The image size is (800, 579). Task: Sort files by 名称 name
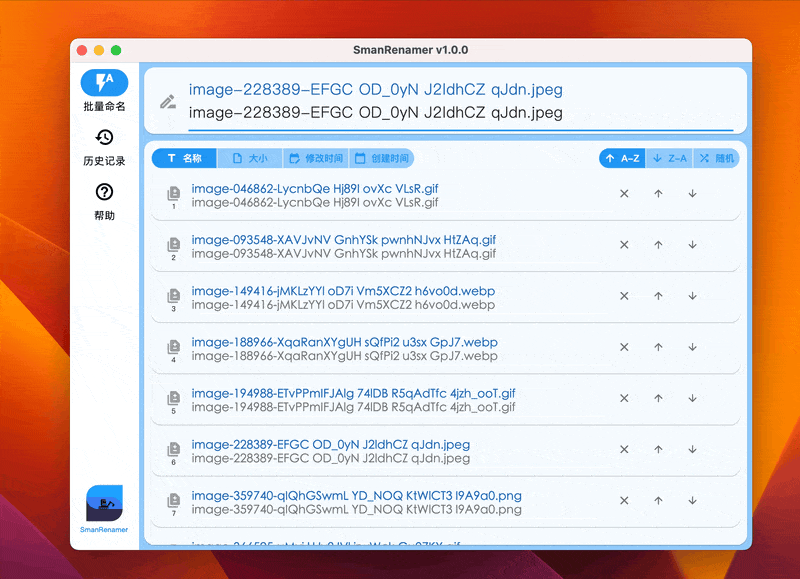184,158
